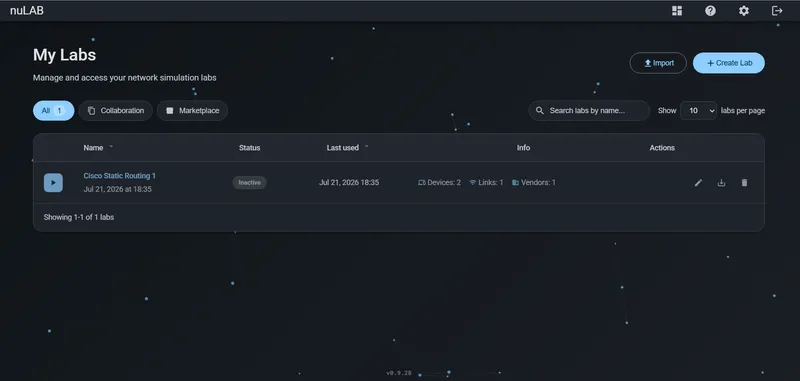Click the Vendors: 1 text
The height and width of the screenshot is (381, 800).
click(x=538, y=183)
